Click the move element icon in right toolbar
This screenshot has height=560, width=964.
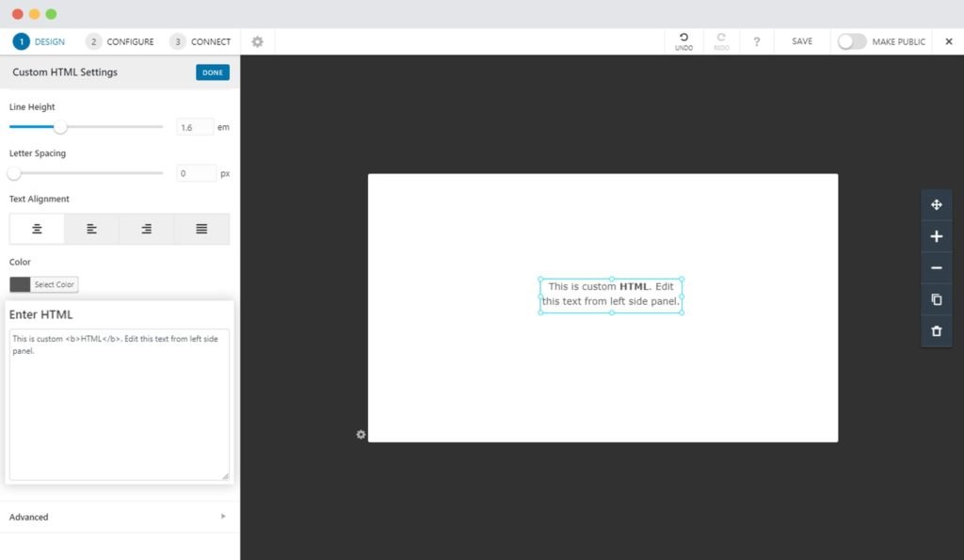(936, 205)
